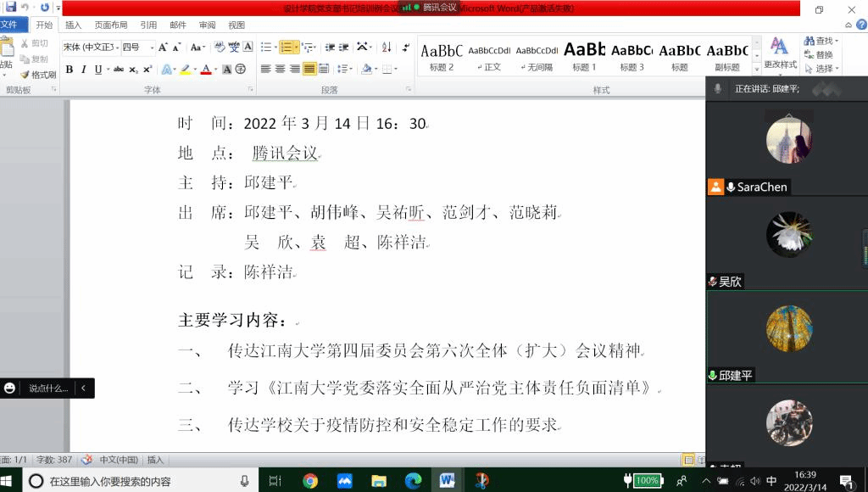Toggle strikethrough text formatting
Screen dimensions: 868x492
pyautogui.click(x=118, y=69)
